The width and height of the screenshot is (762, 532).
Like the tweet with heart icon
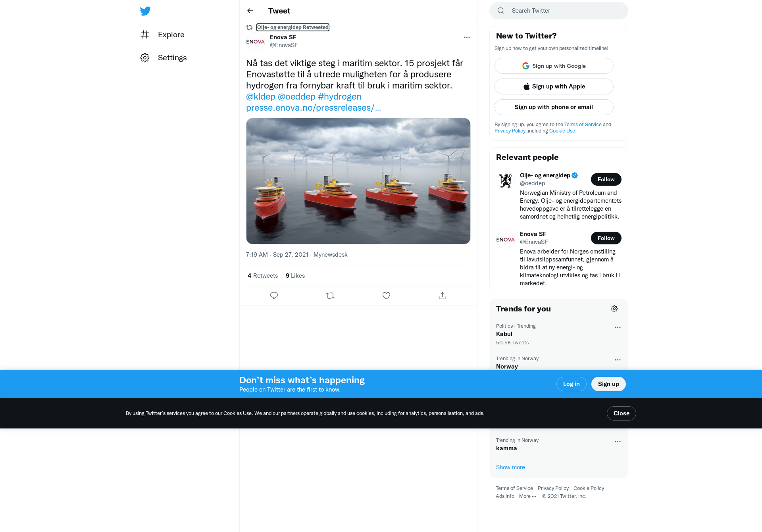click(x=386, y=296)
